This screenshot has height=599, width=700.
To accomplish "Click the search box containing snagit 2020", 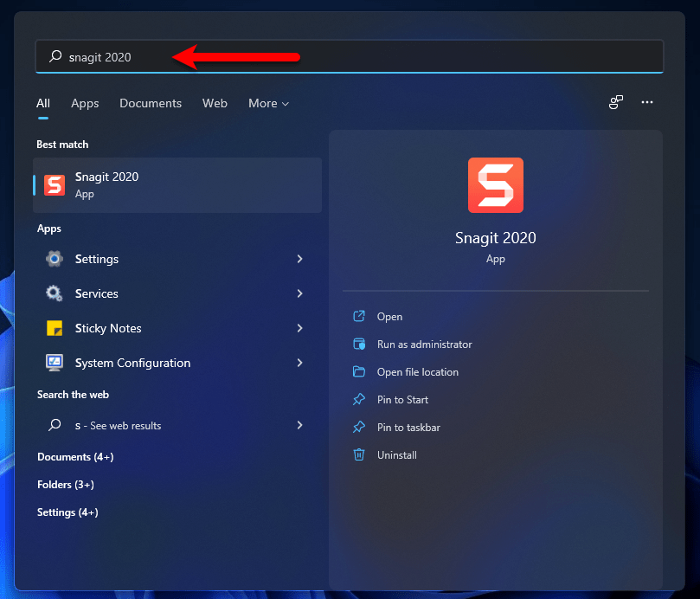I will pos(350,56).
